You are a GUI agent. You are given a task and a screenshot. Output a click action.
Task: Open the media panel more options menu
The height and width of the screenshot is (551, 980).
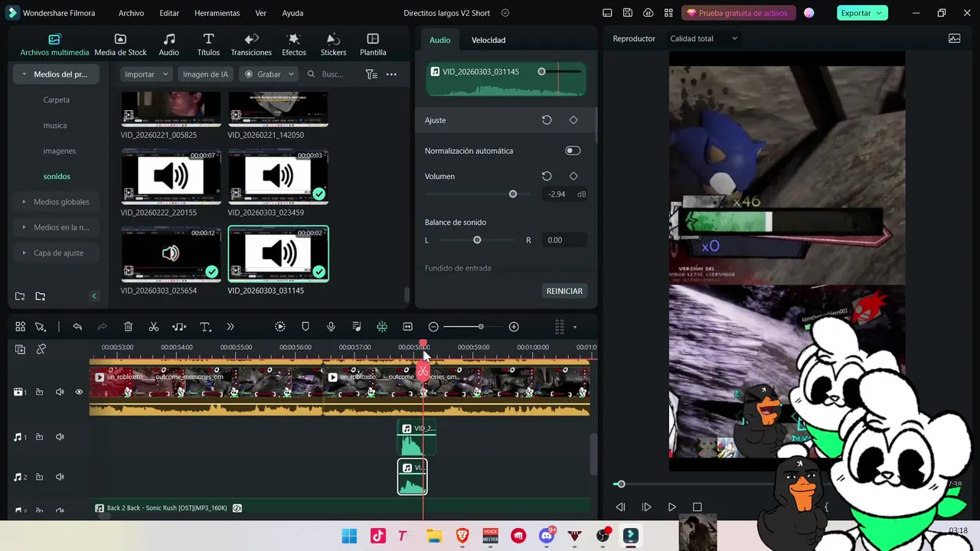(391, 74)
